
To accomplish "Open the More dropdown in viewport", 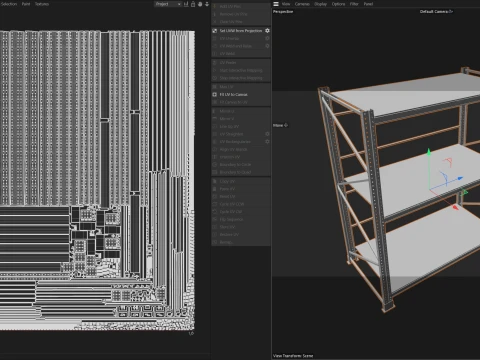I will click(x=280, y=125).
